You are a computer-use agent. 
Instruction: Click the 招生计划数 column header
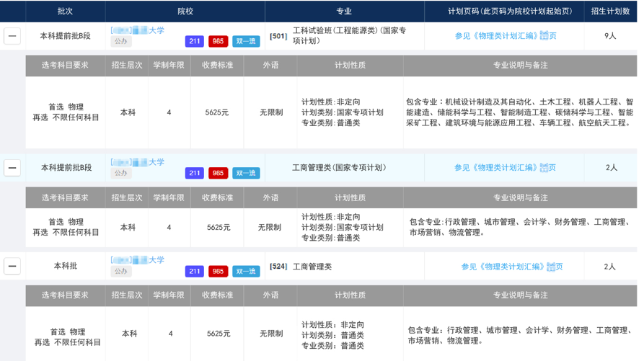pos(610,11)
